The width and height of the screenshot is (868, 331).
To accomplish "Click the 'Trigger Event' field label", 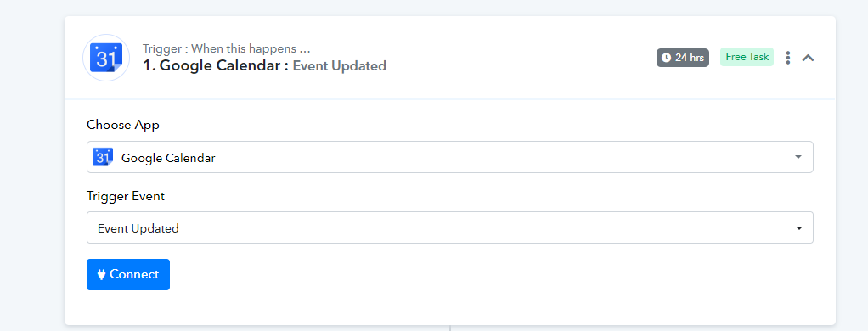I will click(126, 196).
